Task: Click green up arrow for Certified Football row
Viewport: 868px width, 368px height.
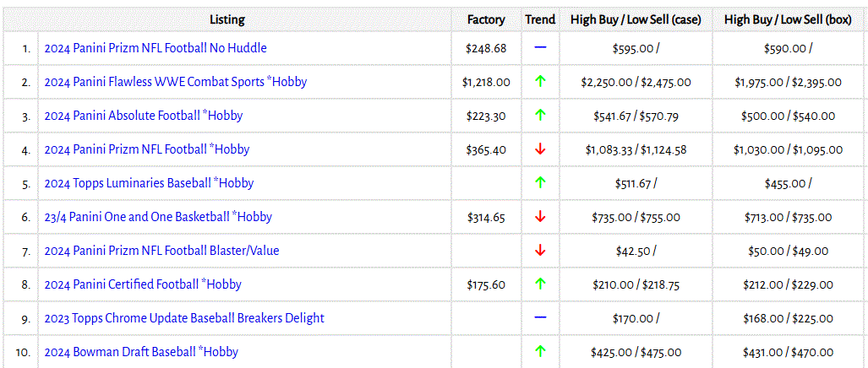Action: 540,284
